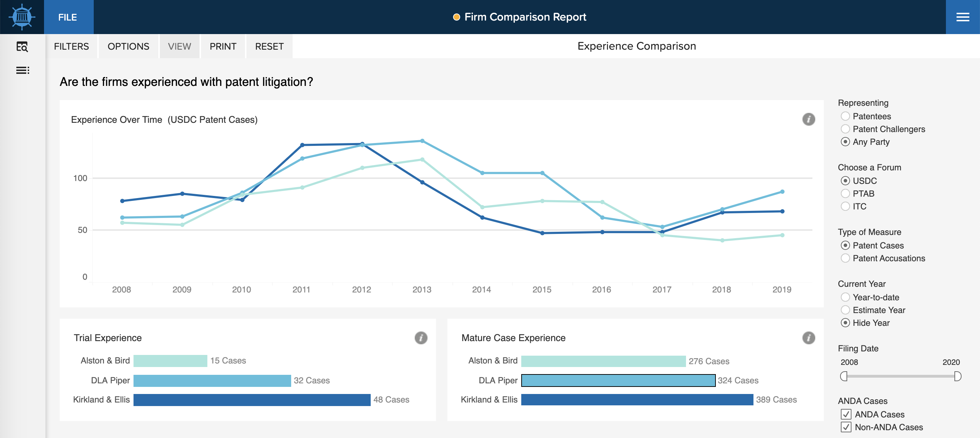Click DLA Piper trial experience bar
Image resolution: width=980 pixels, height=438 pixels.
pyautogui.click(x=212, y=380)
